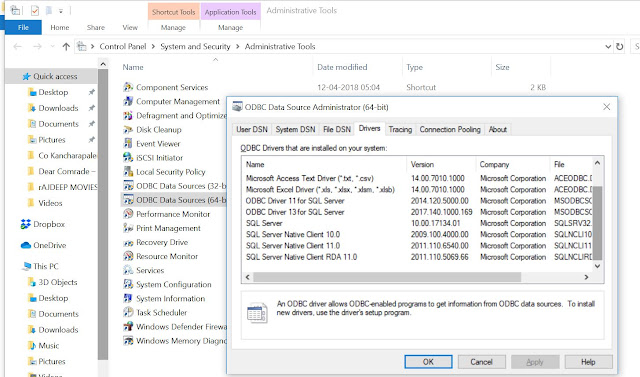The image size is (640, 377).
Task: Click Task Scheduler clock icon
Action: coord(128,313)
